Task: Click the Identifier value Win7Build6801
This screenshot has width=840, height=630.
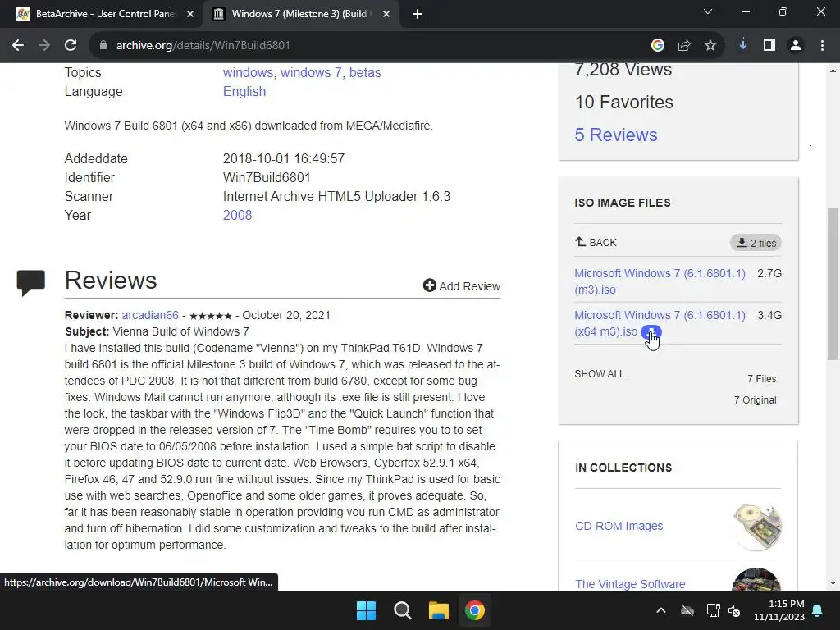Action: point(267,178)
